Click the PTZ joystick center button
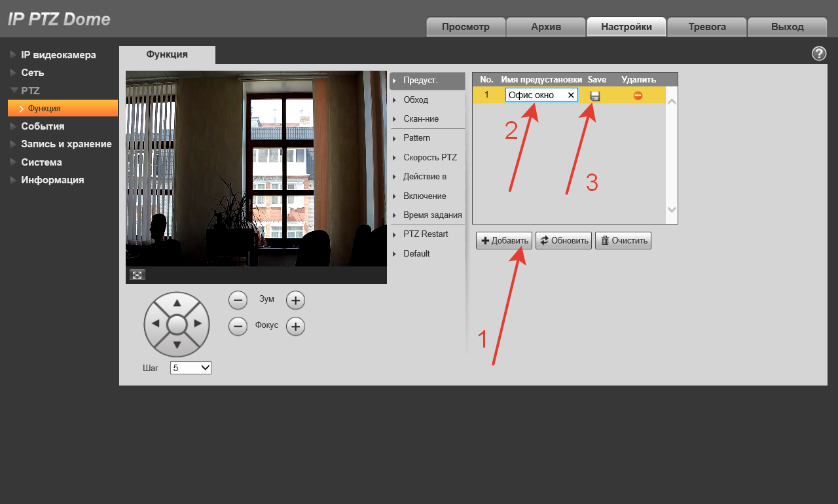Viewport: 838px width, 504px height. pos(177,325)
